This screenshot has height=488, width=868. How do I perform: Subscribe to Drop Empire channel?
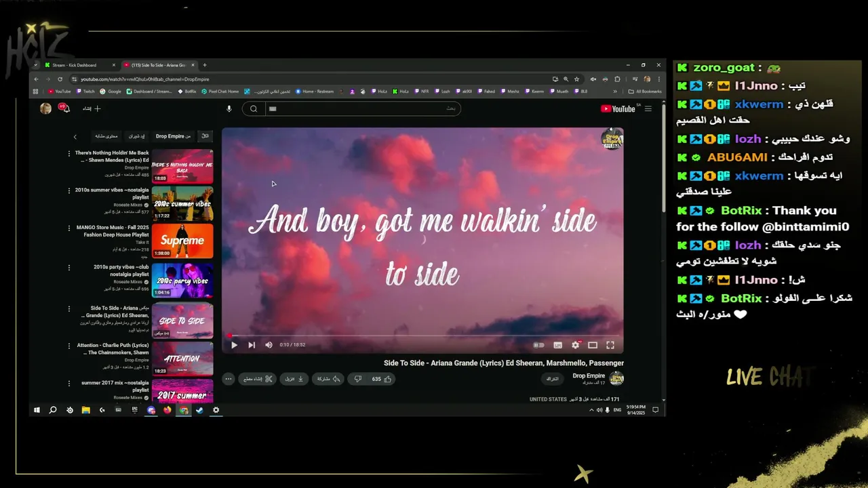coord(553,379)
